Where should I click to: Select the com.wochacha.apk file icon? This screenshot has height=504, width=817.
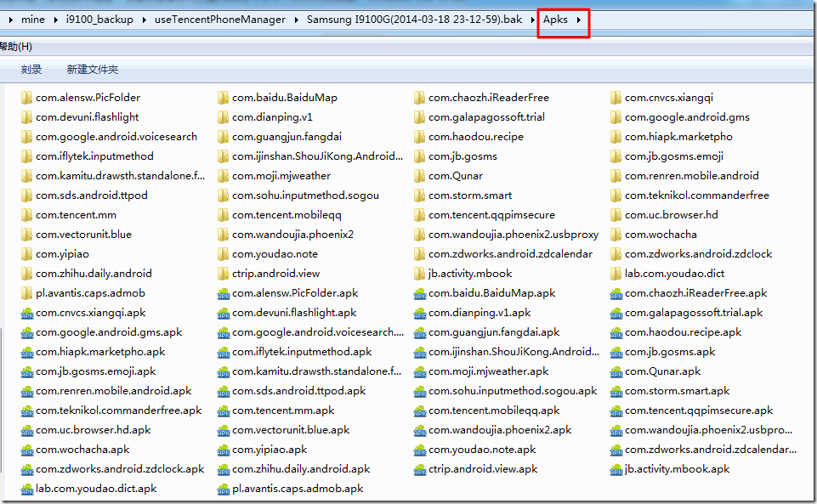click(27, 450)
